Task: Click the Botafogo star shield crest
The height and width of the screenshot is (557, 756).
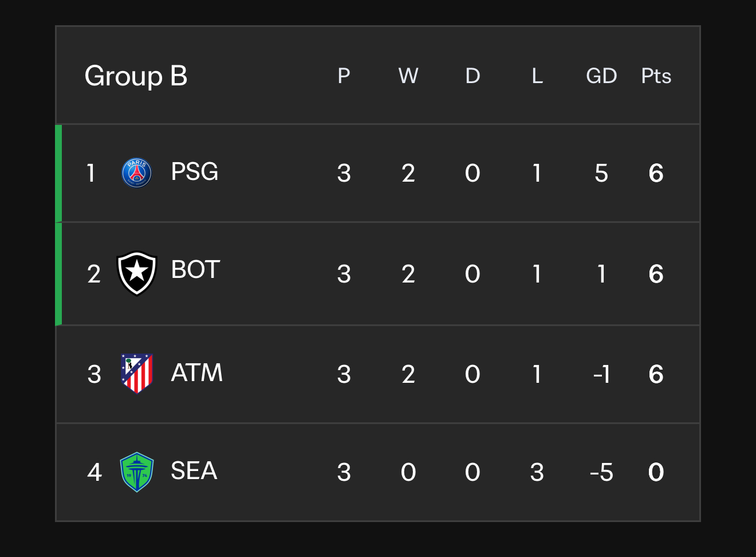Action: click(137, 273)
